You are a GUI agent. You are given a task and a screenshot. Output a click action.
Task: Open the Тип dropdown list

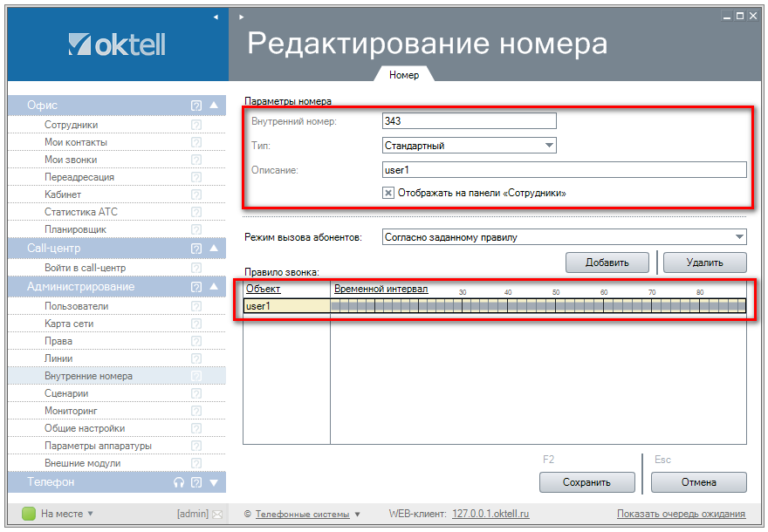[x=549, y=146]
